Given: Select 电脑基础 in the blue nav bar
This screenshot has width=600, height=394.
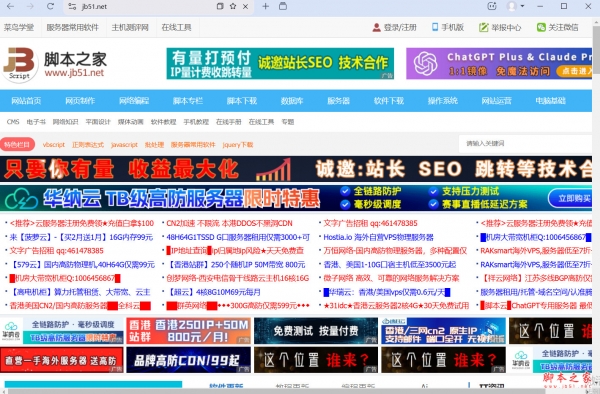Looking at the screenshot, I should [x=550, y=101].
